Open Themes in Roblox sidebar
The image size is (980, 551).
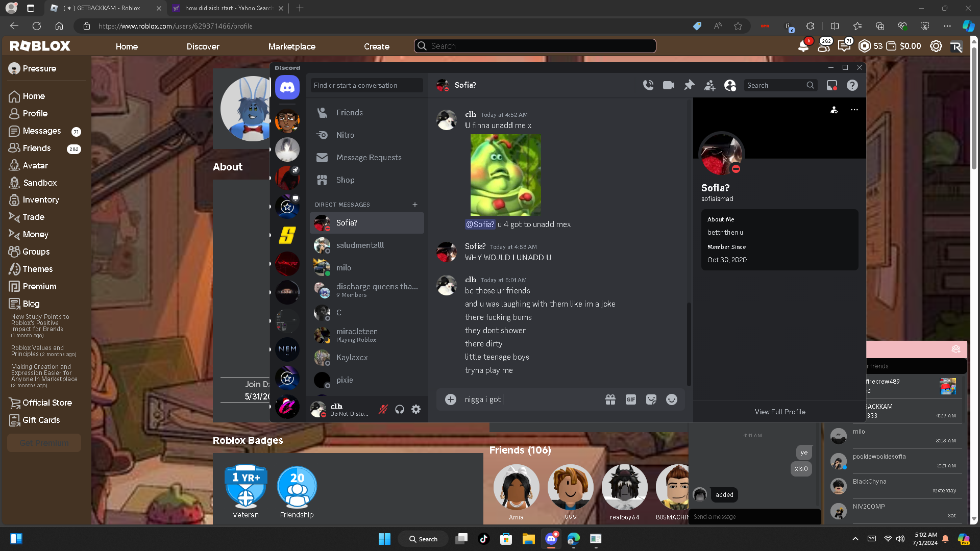tap(31, 269)
